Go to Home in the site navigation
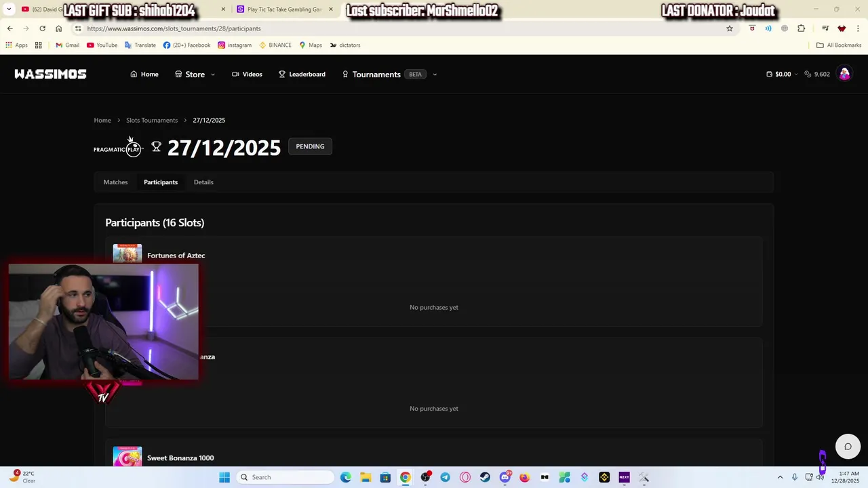868x488 pixels. [144, 74]
